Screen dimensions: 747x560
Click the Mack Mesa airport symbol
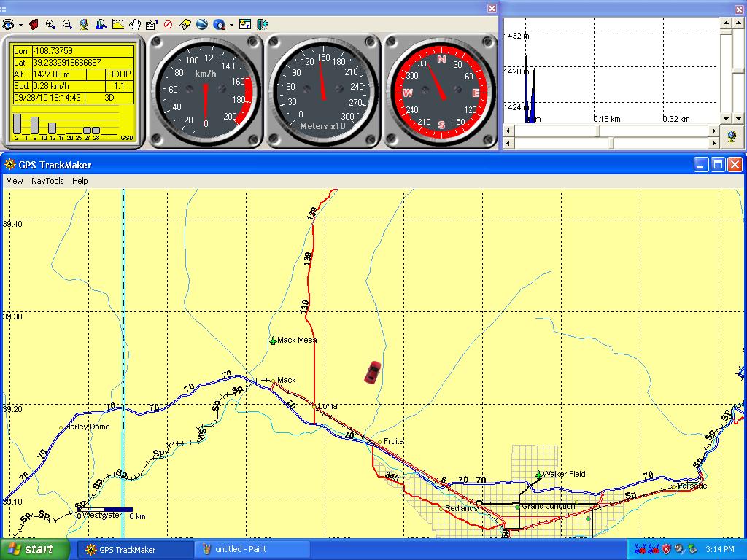click(x=273, y=341)
